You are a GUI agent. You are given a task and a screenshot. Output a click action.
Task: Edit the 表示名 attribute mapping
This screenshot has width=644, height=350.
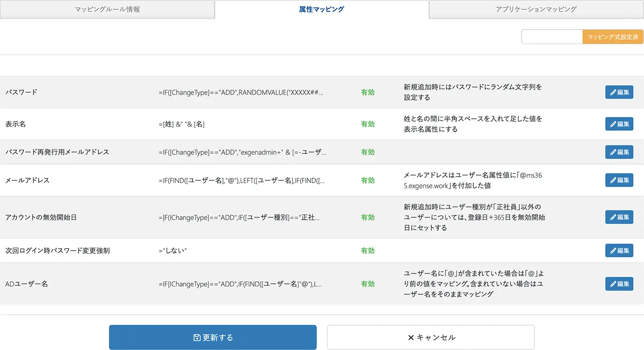click(619, 124)
